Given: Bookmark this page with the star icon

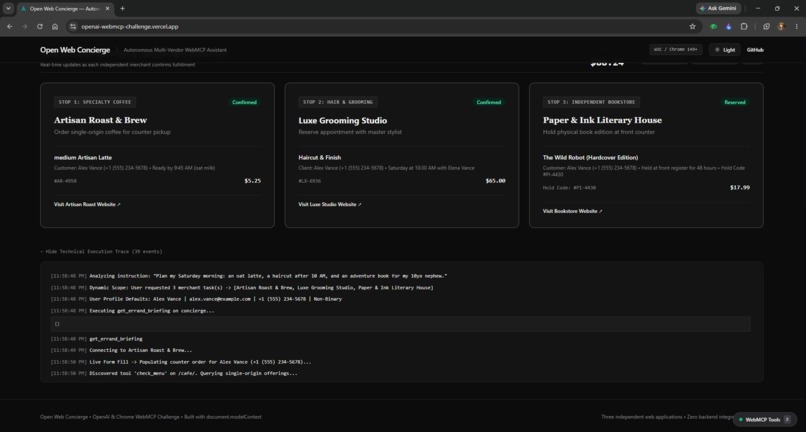Looking at the screenshot, I should (692, 26).
